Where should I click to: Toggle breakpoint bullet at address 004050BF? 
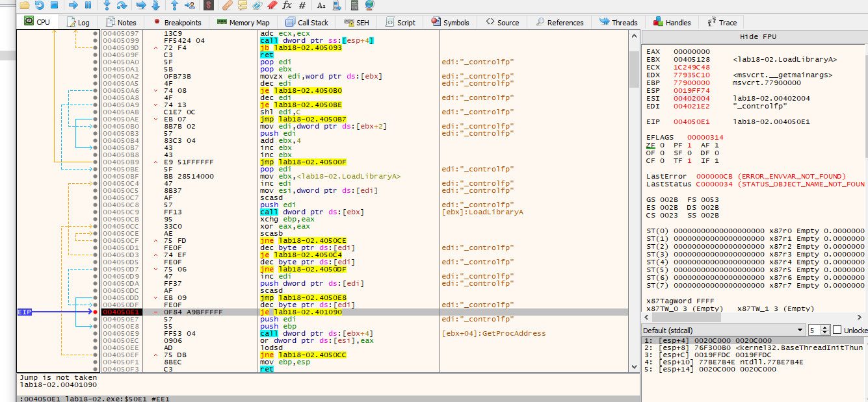tap(96, 176)
